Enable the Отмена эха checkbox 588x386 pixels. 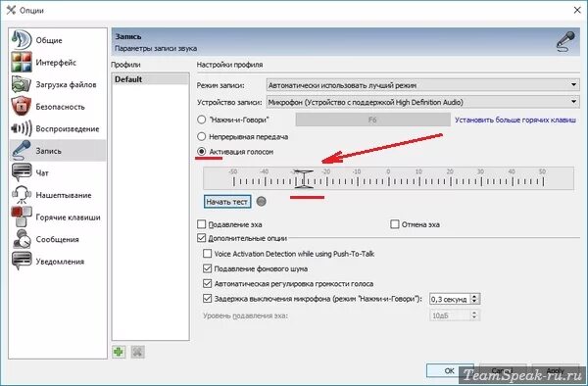395,224
